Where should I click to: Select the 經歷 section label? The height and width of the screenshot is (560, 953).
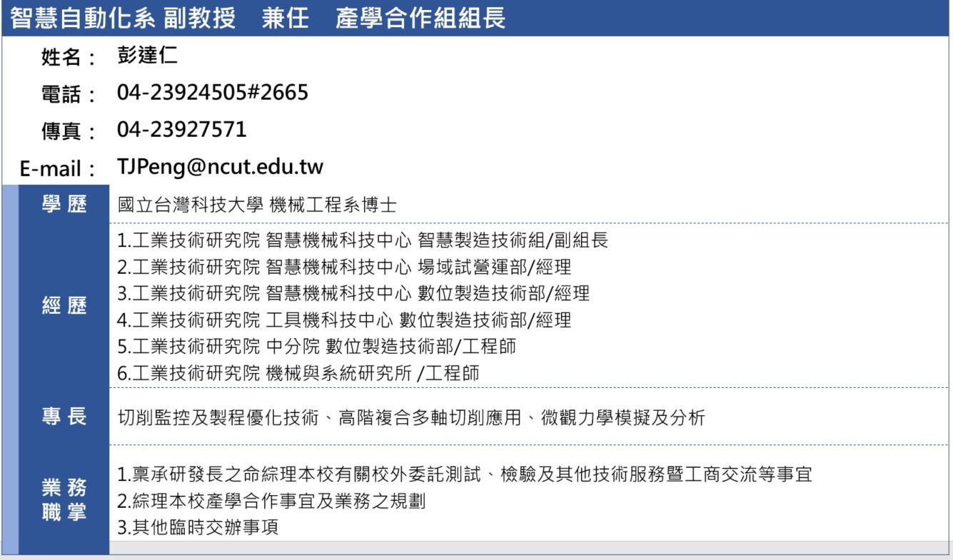pos(64,306)
